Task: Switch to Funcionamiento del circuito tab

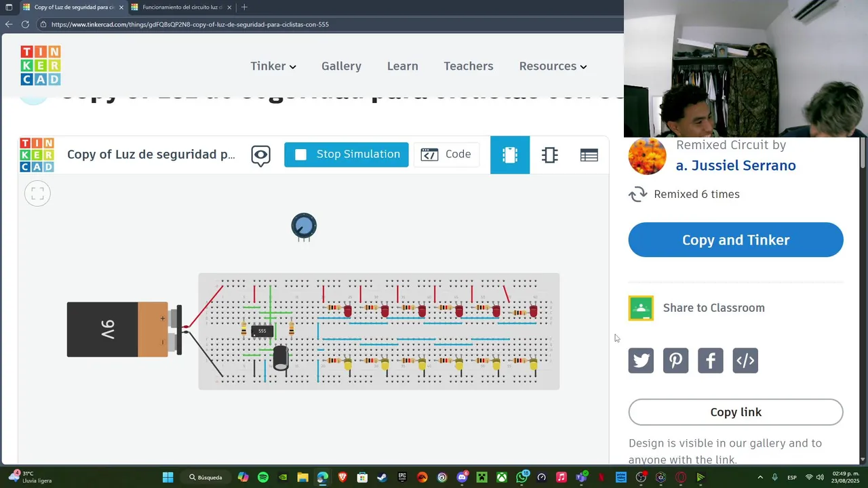Action: [178, 7]
